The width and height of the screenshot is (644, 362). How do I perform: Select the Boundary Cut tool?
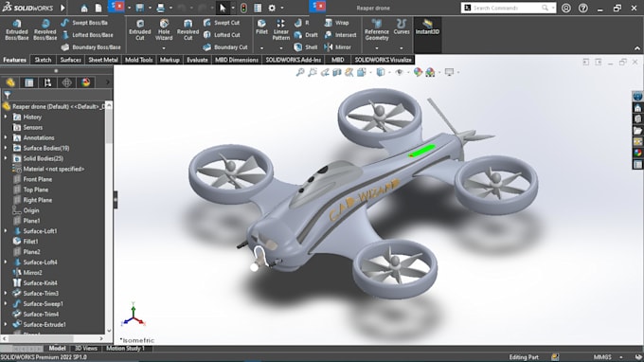(225, 47)
